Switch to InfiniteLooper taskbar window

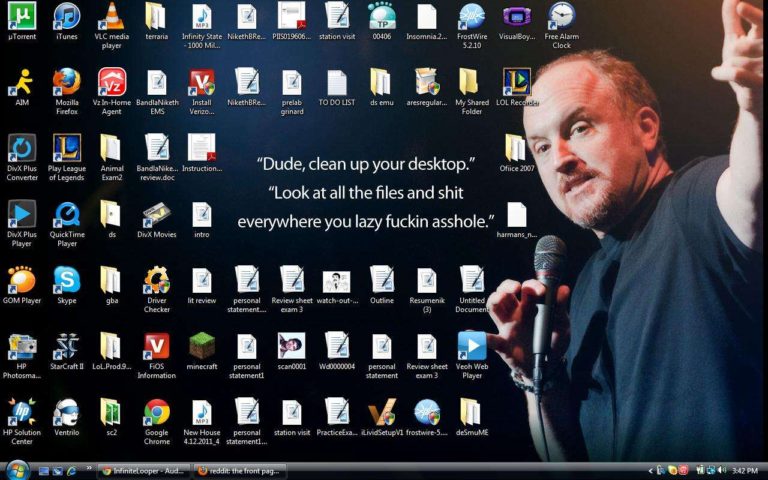143,470
